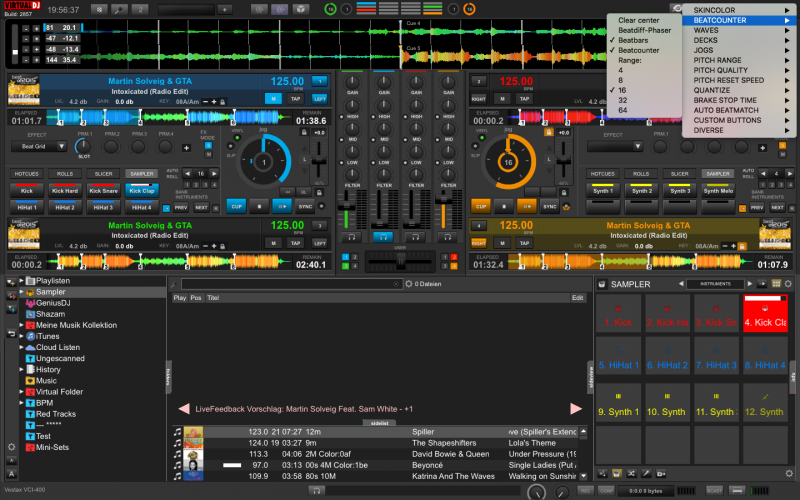Toggle FX mode S button on deck 1

pos(208,145)
